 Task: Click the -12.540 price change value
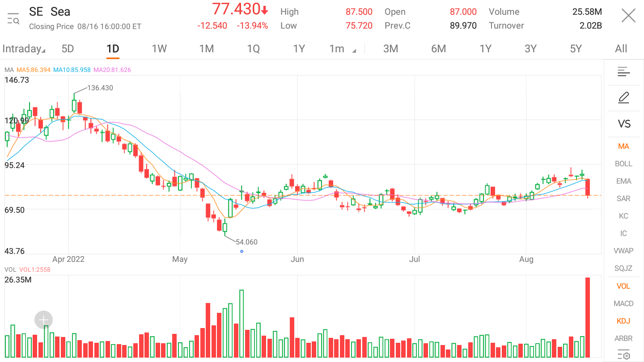[212, 25]
